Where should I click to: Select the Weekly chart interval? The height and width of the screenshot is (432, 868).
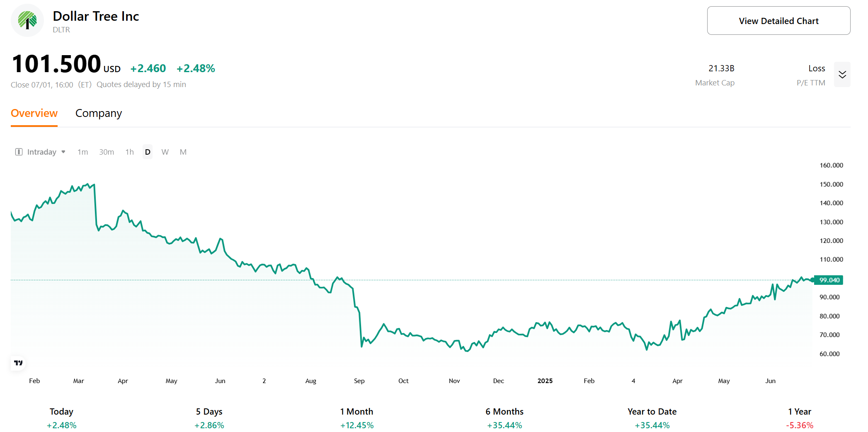click(x=165, y=152)
